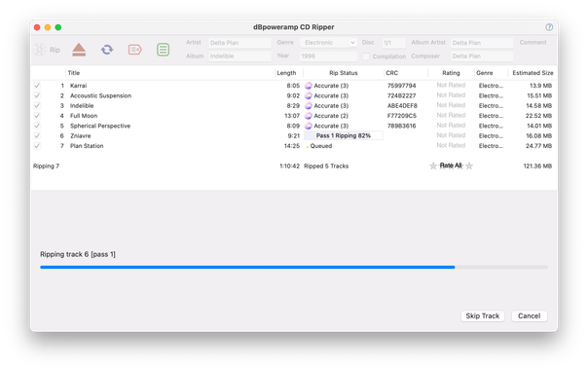Click the Album field Indelible
588x371 pixels.
point(240,56)
